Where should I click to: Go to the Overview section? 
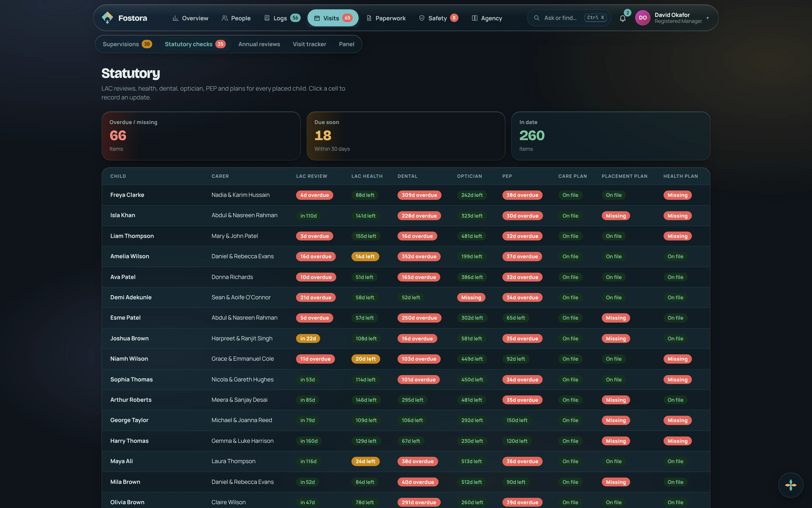point(190,18)
